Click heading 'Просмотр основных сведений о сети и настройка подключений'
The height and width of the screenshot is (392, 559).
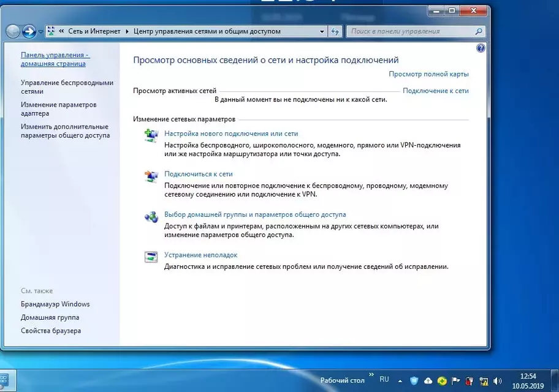(x=266, y=60)
